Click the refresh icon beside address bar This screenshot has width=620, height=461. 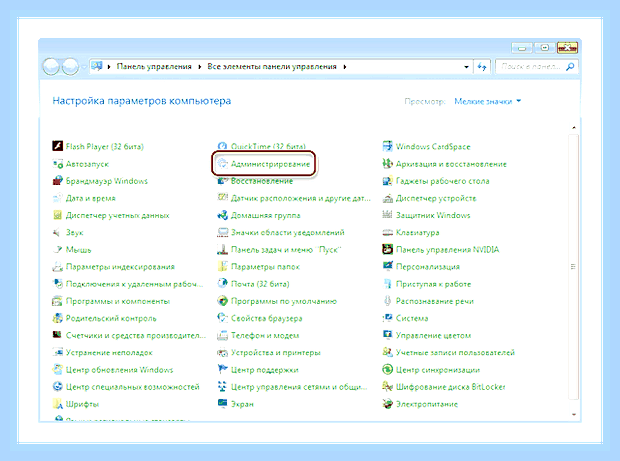(x=482, y=67)
